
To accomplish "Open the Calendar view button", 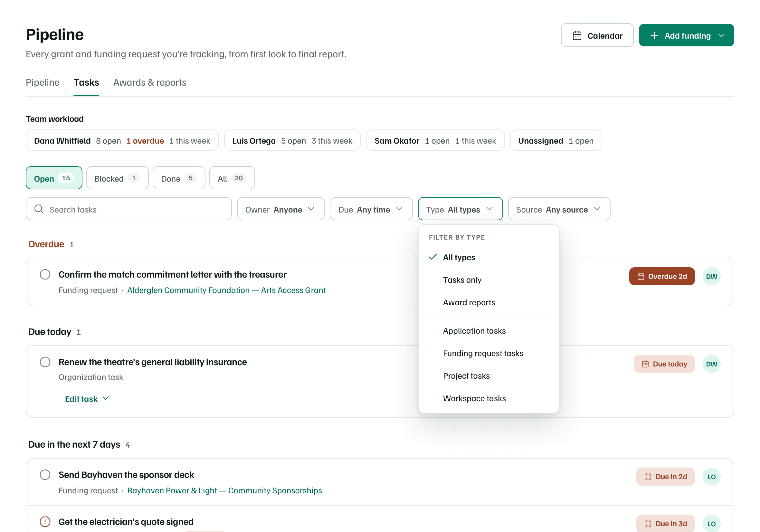I will tap(597, 35).
